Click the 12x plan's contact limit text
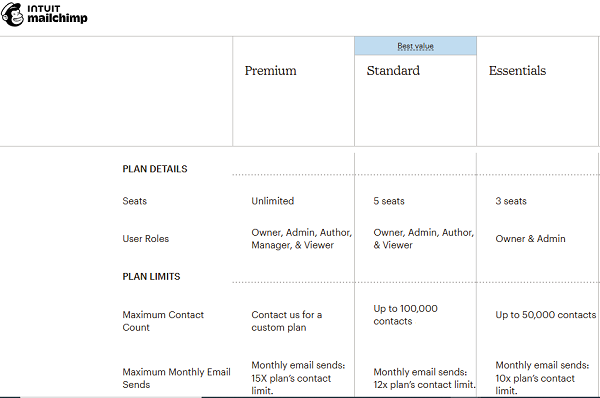 click(424, 385)
